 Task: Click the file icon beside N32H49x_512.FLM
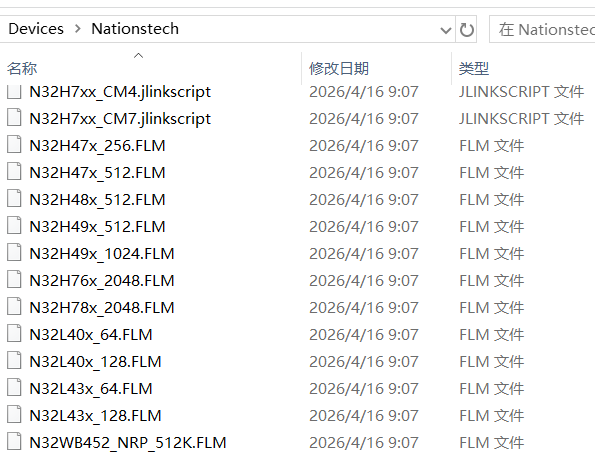(x=14, y=225)
